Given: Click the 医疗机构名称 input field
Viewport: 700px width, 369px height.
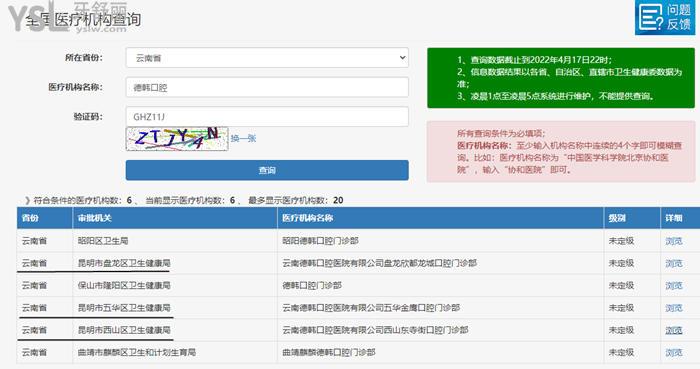Looking at the screenshot, I should (267, 87).
